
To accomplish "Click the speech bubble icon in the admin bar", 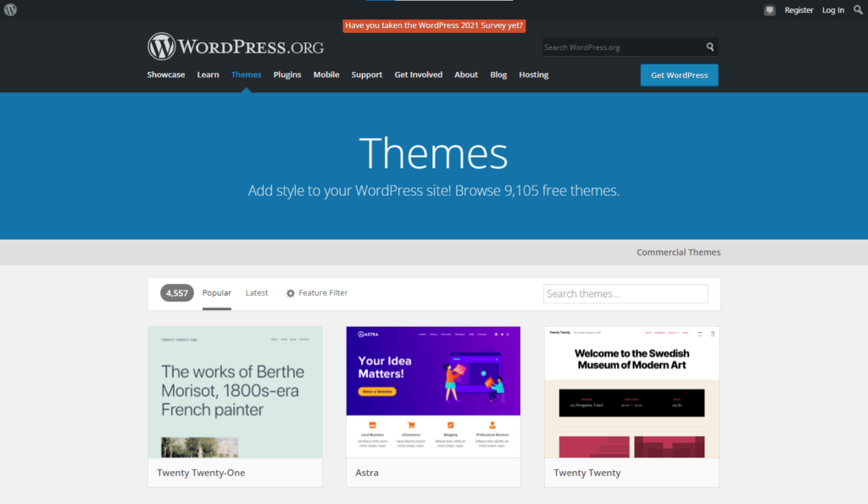I will (770, 9).
